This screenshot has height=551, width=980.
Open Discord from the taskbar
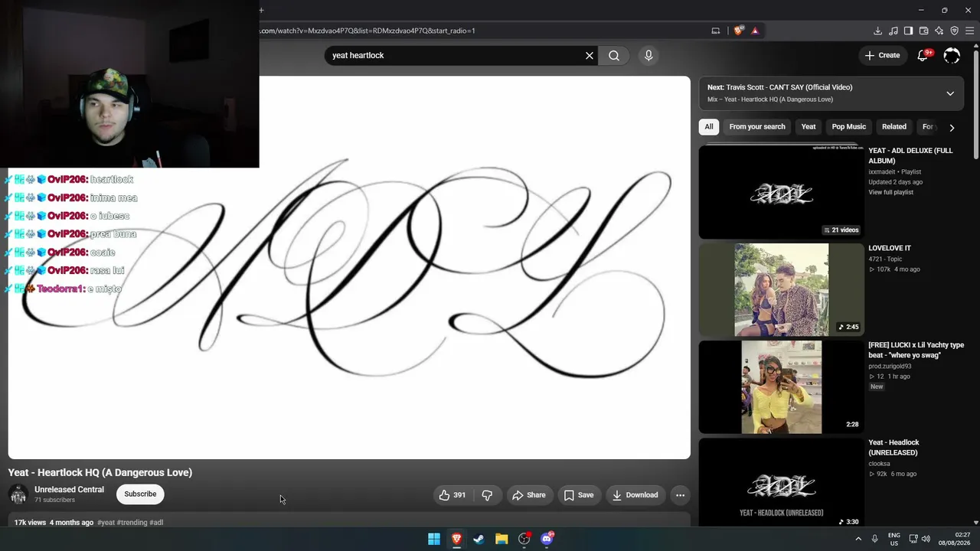pos(547,539)
